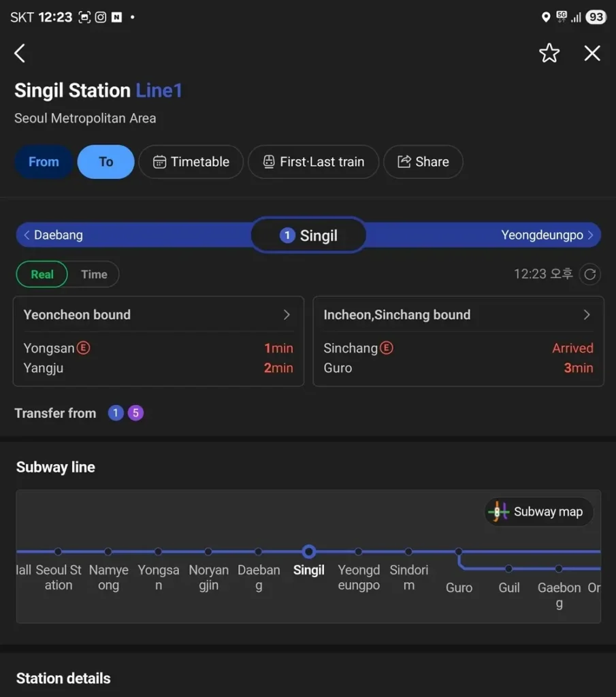Screen dimensions: 616x697
Task: Select Guro stop on line diagram
Action: [459, 551]
